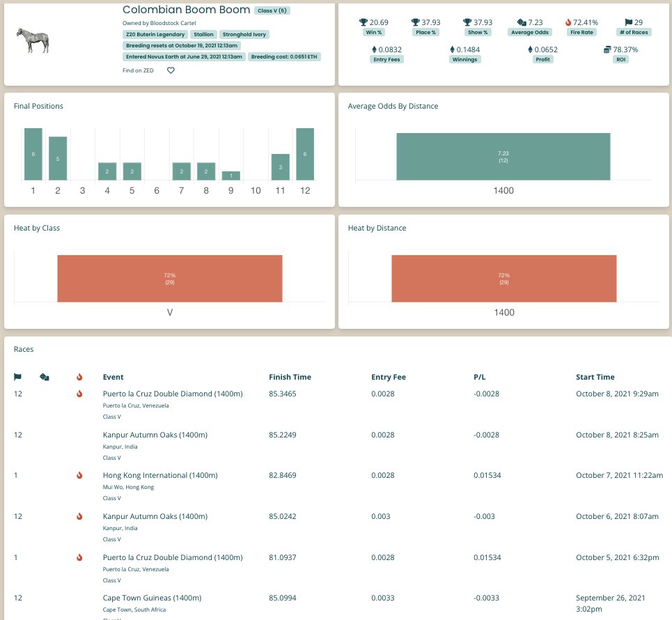This screenshot has height=620, width=672.
Task: Click the Stallion tag
Action: click(x=203, y=34)
